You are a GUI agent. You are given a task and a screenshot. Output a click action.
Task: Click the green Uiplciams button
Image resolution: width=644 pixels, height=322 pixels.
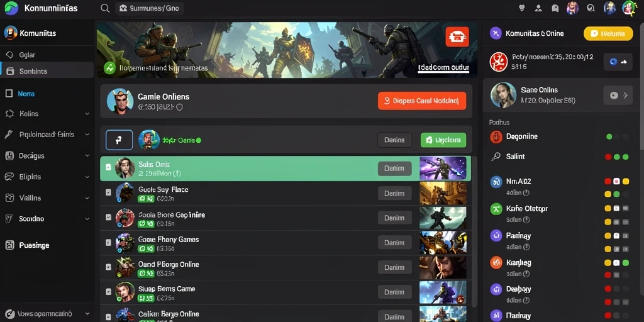click(x=443, y=140)
